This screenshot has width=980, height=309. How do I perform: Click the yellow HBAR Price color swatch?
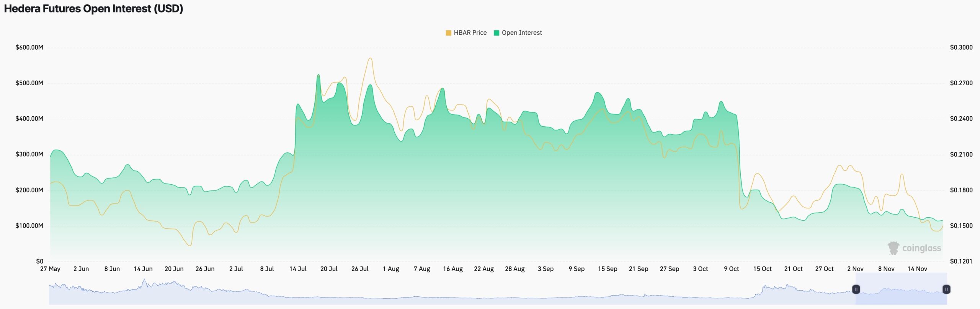tap(448, 33)
